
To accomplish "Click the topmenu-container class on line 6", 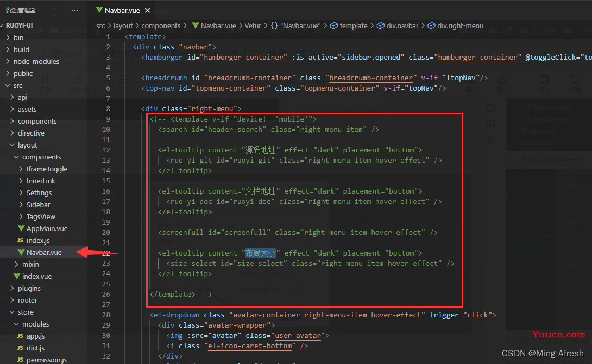I will (340, 88).
